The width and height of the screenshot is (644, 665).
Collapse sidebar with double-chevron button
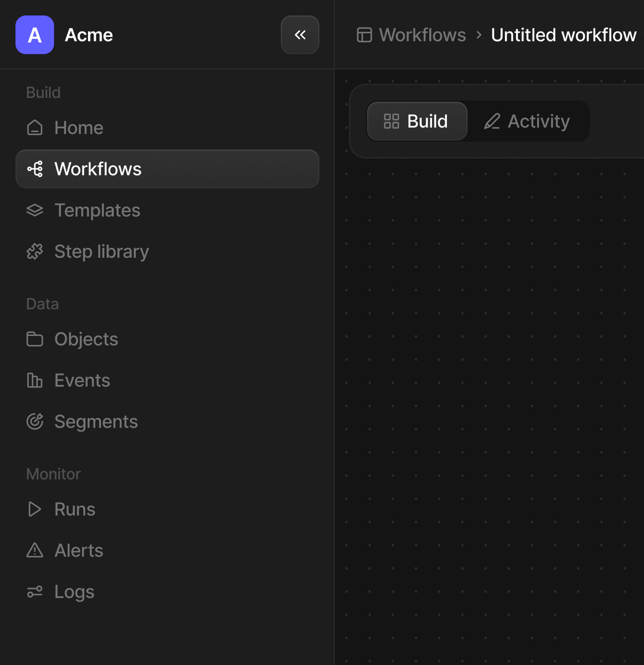[x=300, y=35]
